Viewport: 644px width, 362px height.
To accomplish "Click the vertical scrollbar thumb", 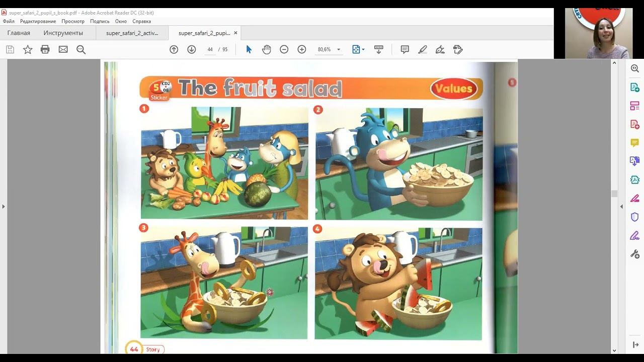I will [x=614, y=194].
